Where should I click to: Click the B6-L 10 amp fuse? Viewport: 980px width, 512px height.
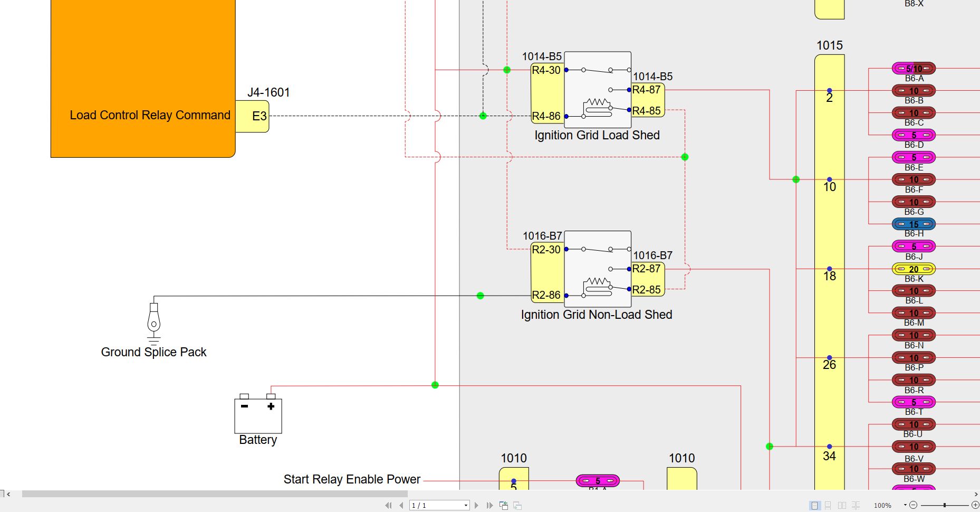pos(914,291)
